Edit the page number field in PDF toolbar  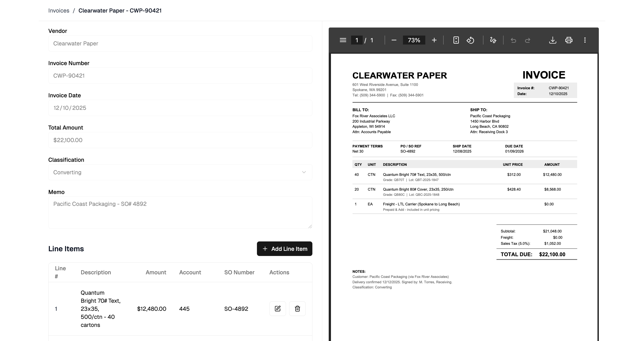pos(357,40)
